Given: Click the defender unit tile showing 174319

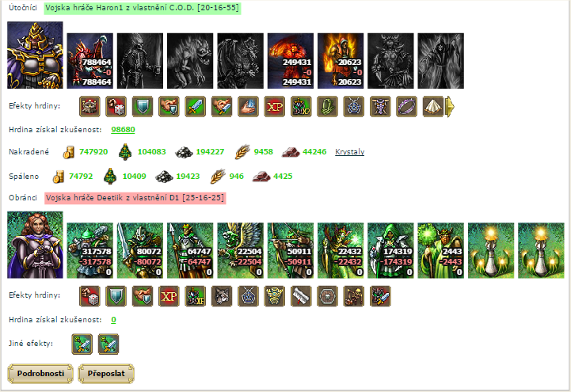Looking at the screenshot, I should point(390,250).
